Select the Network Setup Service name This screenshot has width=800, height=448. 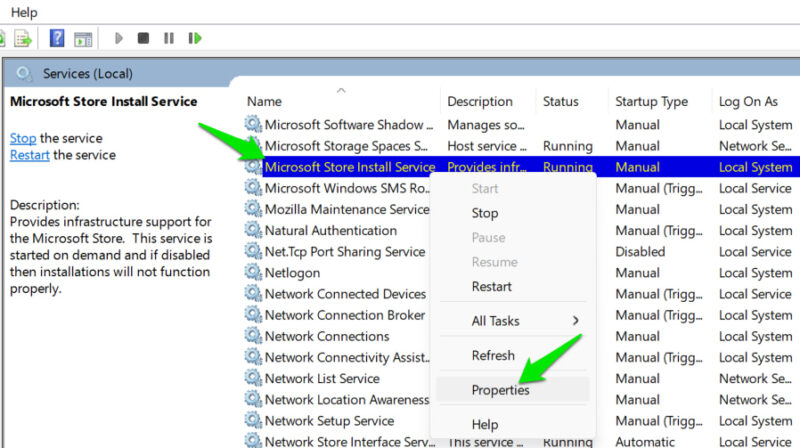coord(330,421)
